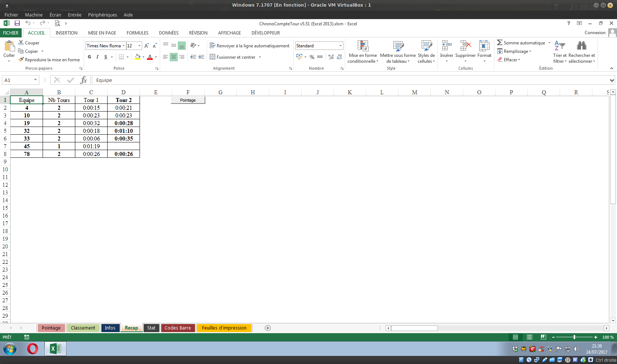Viewport: 617px width, 364px height.
Task: Select cell D5 containing 0:01:10
Action: pyautogui.click(x=123, y=131)
